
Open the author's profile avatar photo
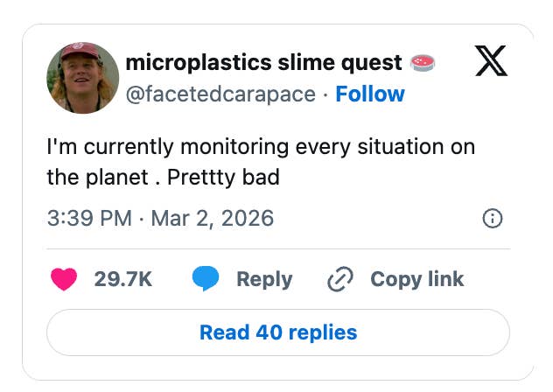[81, 77]
